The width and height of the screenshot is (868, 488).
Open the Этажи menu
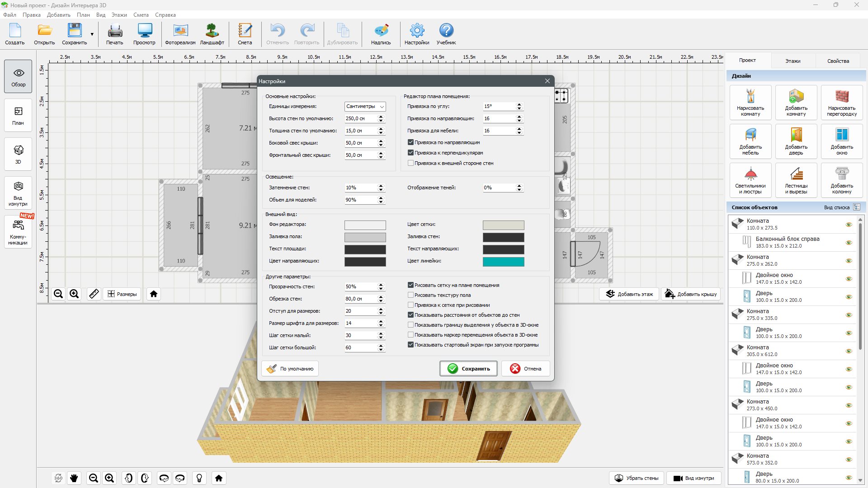point(119,15)
